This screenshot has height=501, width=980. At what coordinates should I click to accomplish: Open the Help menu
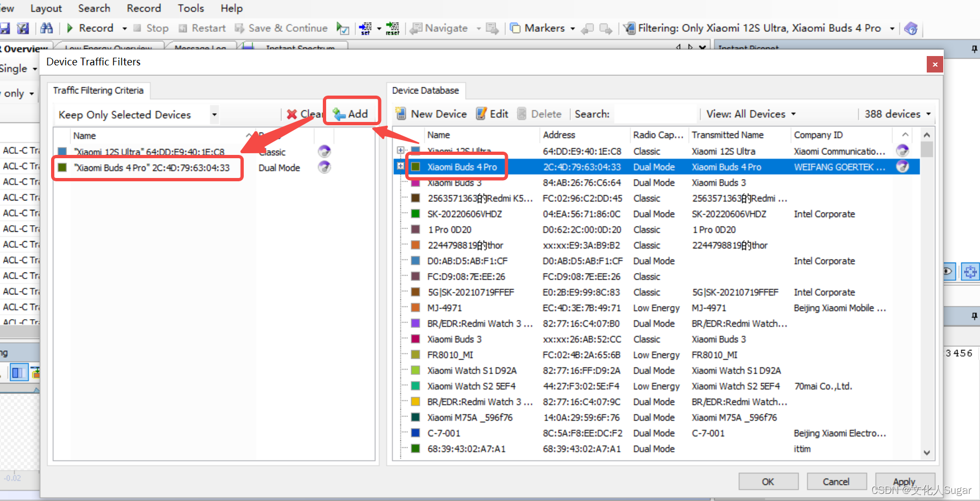coord(232,8)
